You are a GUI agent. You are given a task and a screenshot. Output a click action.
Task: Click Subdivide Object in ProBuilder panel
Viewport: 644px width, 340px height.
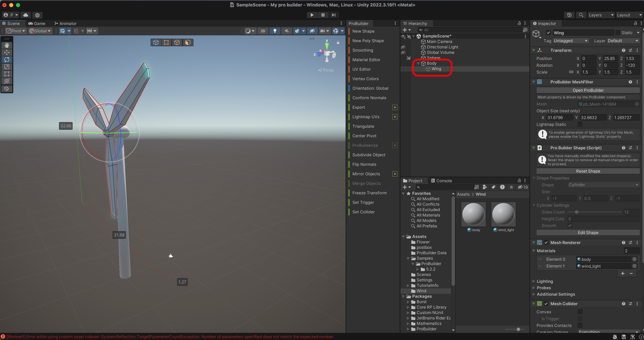click(x=369, y=155)
